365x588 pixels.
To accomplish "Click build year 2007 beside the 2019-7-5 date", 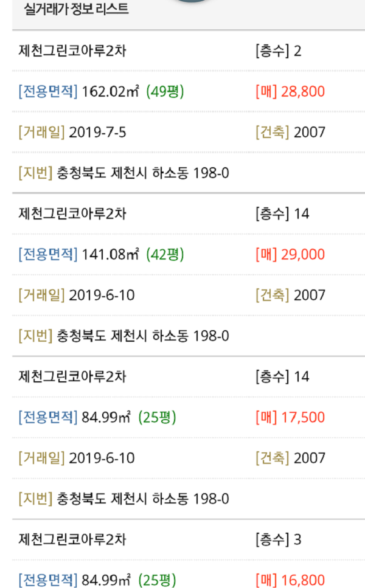I will (x=310, y=133).
